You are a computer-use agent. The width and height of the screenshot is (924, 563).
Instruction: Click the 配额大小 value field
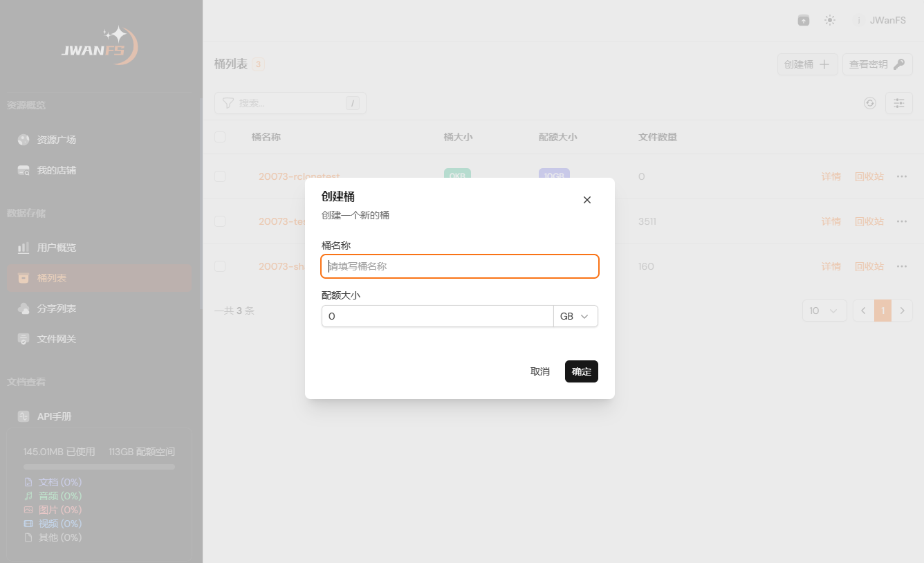coord(437,316)
